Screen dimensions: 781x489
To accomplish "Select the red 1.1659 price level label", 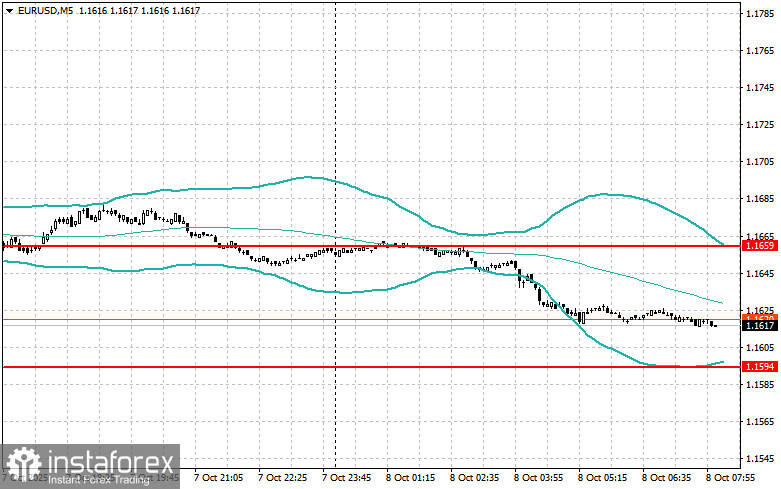I will (x=760, y=245).
